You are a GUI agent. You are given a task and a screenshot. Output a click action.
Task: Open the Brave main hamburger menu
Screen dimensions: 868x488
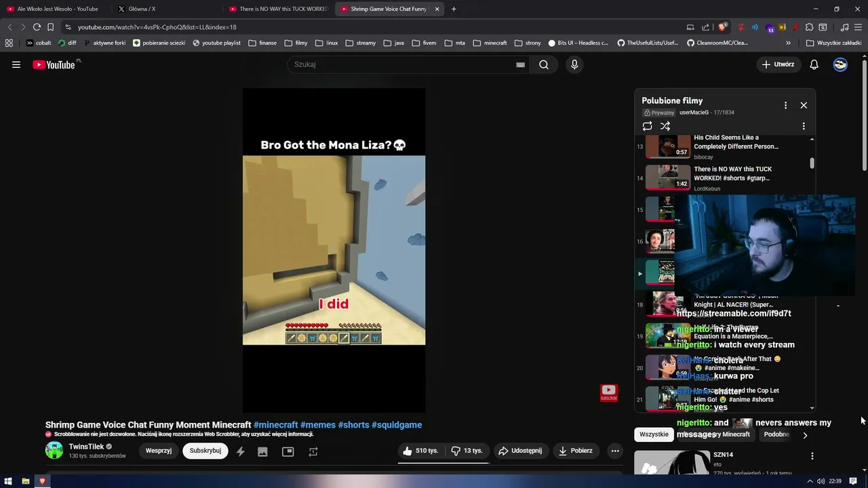tap(858, 27)
